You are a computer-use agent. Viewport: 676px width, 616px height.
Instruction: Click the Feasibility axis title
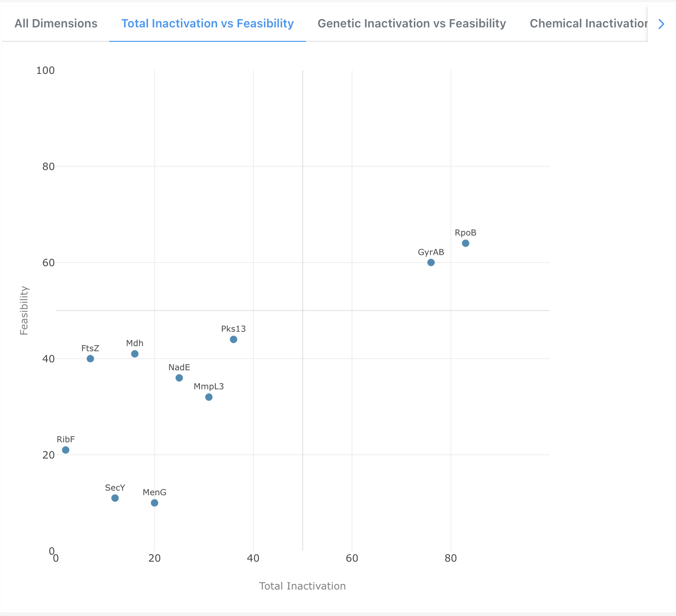tap(24, 310)
